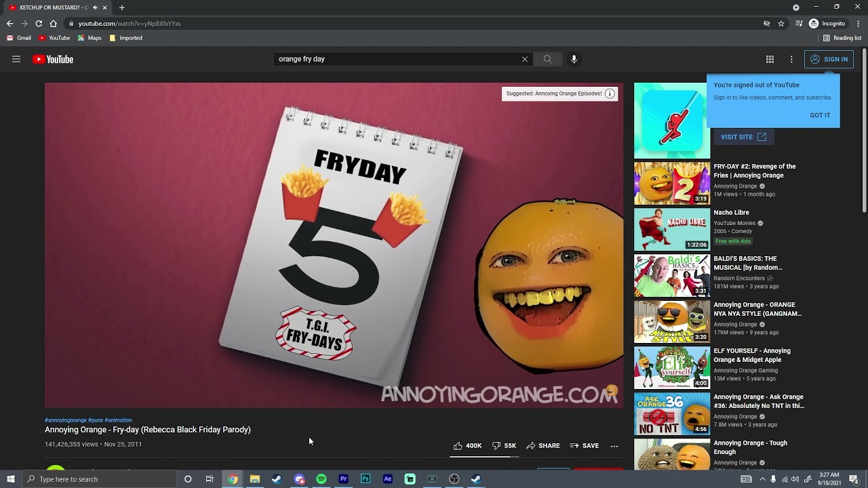Screen dimensions: 868x488
Task: Open the ad's VISIT SITE link
Action: 743,137
